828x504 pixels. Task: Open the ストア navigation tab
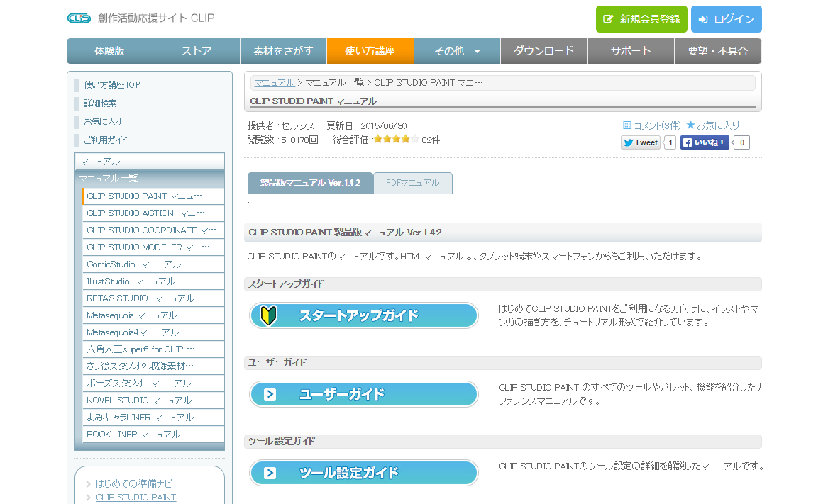197,51
